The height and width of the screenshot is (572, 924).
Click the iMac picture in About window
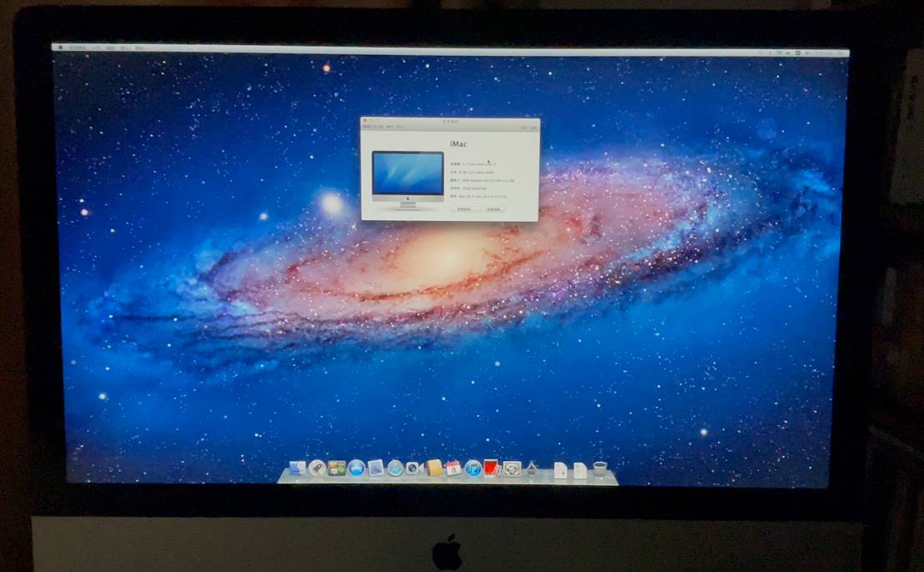407,180
